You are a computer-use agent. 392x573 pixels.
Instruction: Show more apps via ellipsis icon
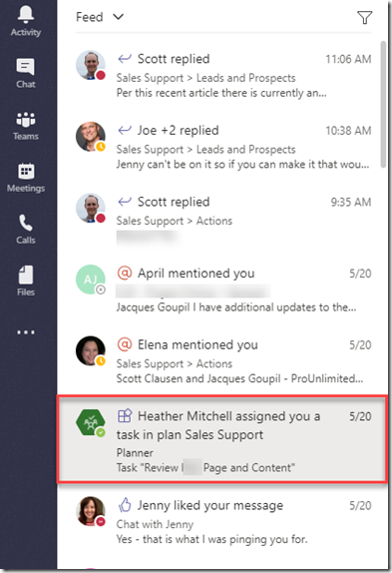point(26,332)
